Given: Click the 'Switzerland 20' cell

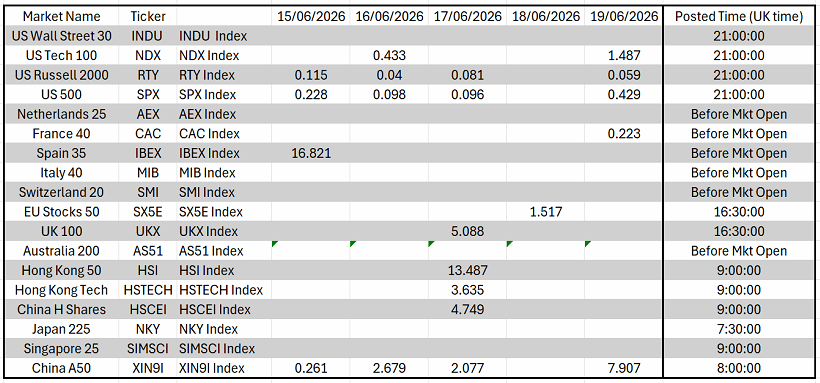Looking at the screenshot, I should click(61, 192).
